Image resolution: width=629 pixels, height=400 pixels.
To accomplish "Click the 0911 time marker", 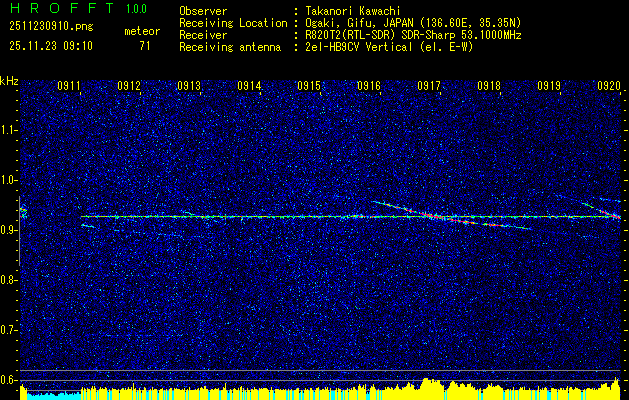I will coord(69,87).
